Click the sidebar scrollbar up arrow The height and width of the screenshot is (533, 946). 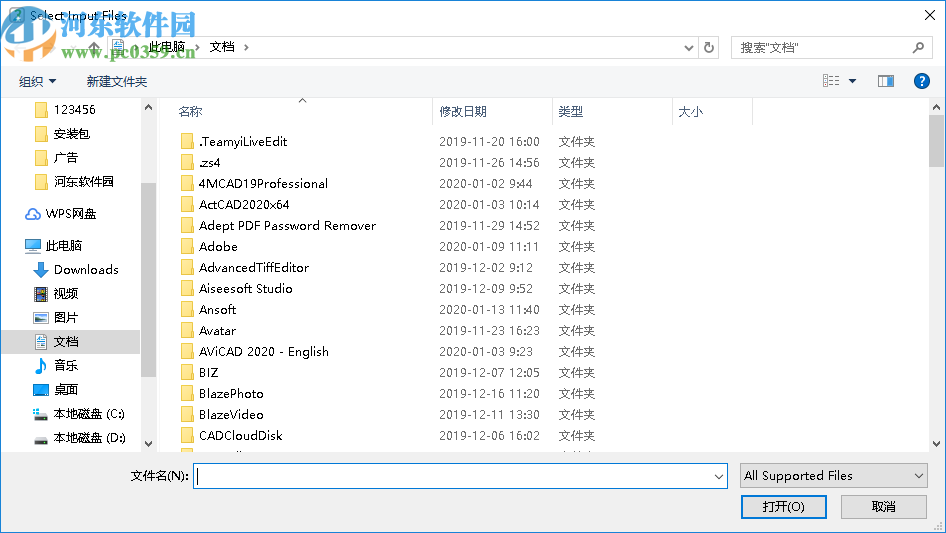click(148, 107)
